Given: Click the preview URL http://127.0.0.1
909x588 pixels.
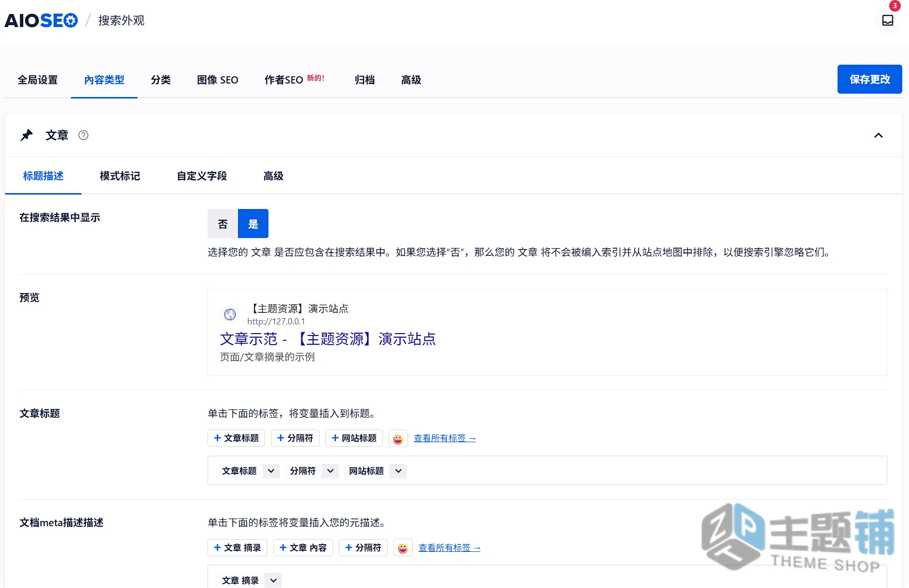Looking at the screenshot, I should pyautogui.click(x=276, y=321).
